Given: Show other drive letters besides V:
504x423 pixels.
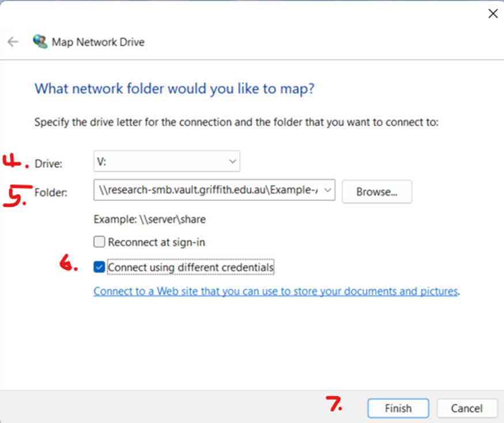Looking at the screenshot, I should (232, 161).
